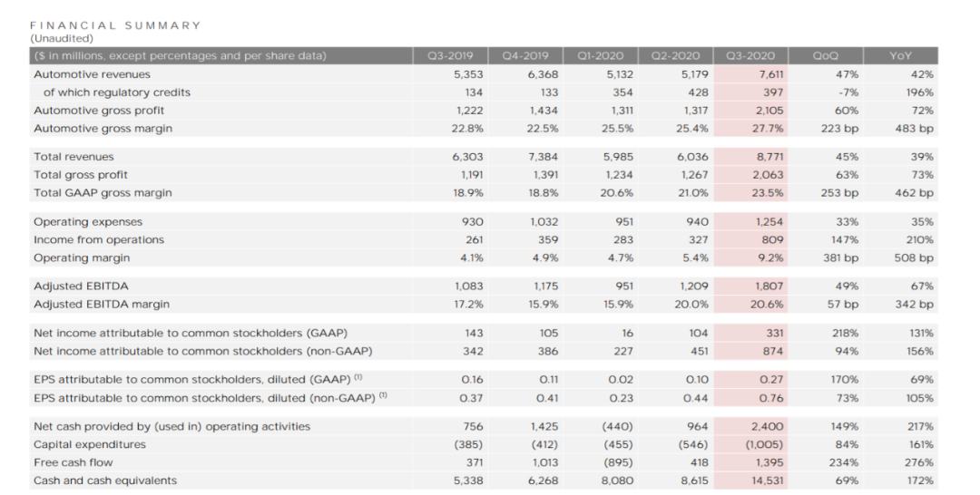Click the Q1-2020 free cash flow value (895)
This screenshot has width=980, height=495.
pos(616,462)
